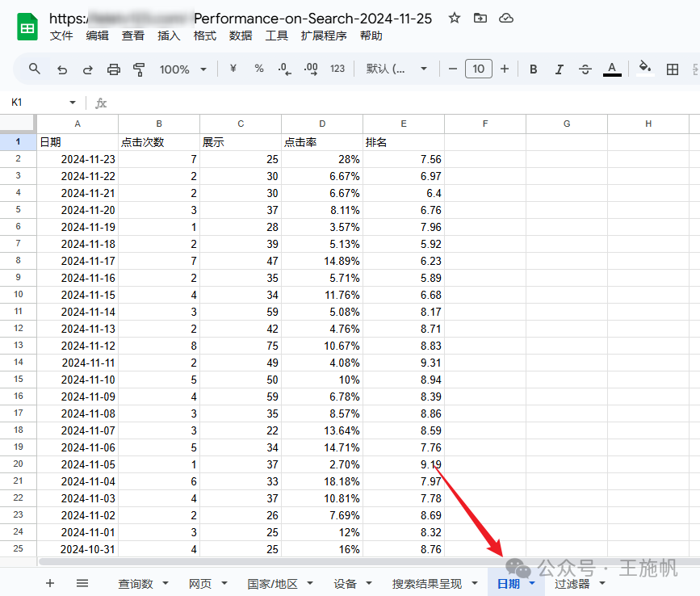Image resolution: width=700 pixels, height=596 pixels.
Task: Select cell with value 18.18%
Action: click(x=322, y=481)
